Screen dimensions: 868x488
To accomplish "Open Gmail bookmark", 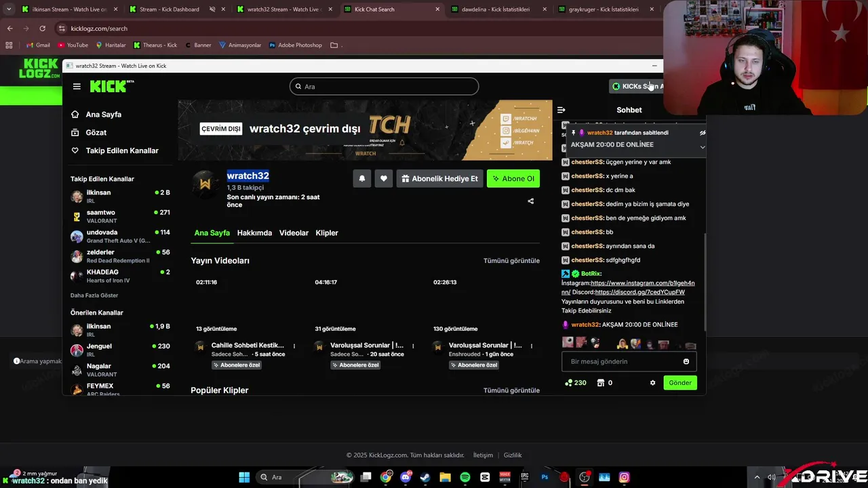I will (x=38, y=45).
